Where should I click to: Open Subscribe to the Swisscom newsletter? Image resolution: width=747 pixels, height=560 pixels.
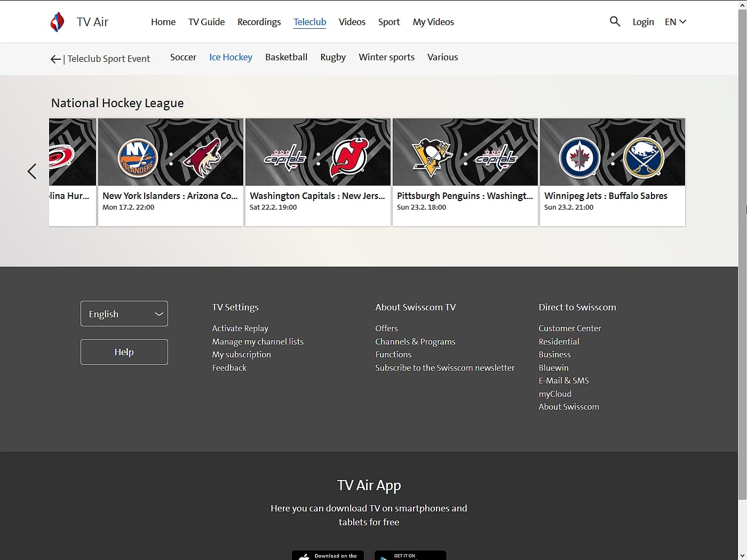point(444,367)
